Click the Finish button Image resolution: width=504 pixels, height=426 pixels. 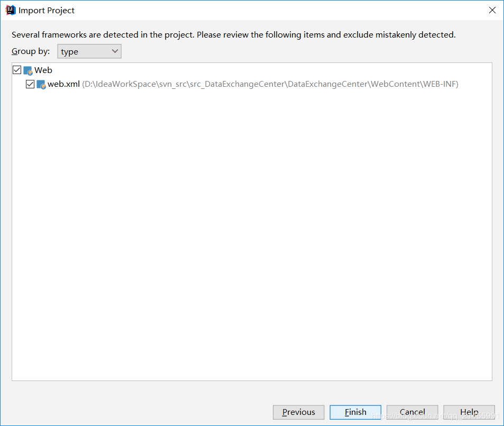click(355, 412)
